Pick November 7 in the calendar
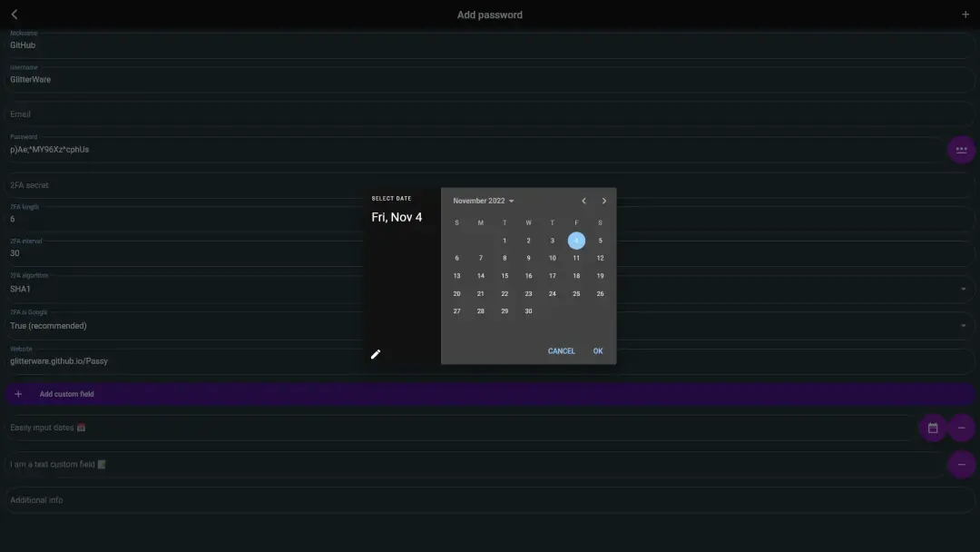The height and width of the screenshot is (552, 980). tap(481, 258)
